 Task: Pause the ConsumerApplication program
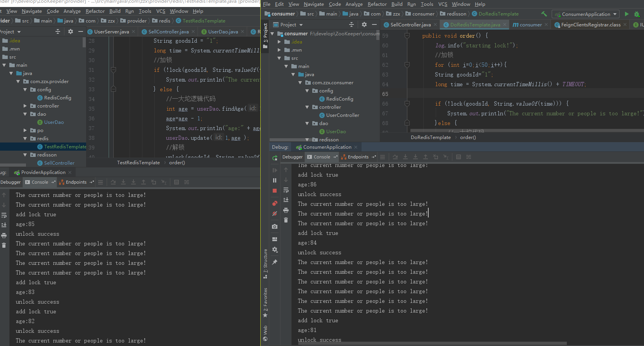[275, 180]
